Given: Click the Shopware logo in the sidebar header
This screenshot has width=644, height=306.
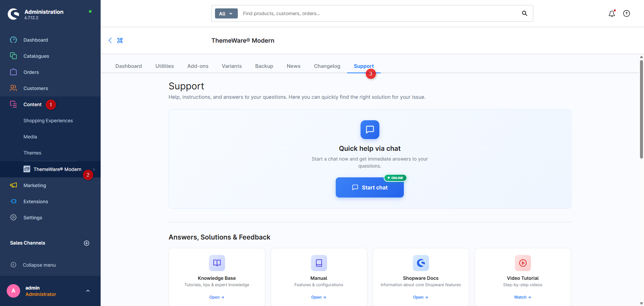Looking at the screenshot, I should pyautogui.click(x=13, y=14).
